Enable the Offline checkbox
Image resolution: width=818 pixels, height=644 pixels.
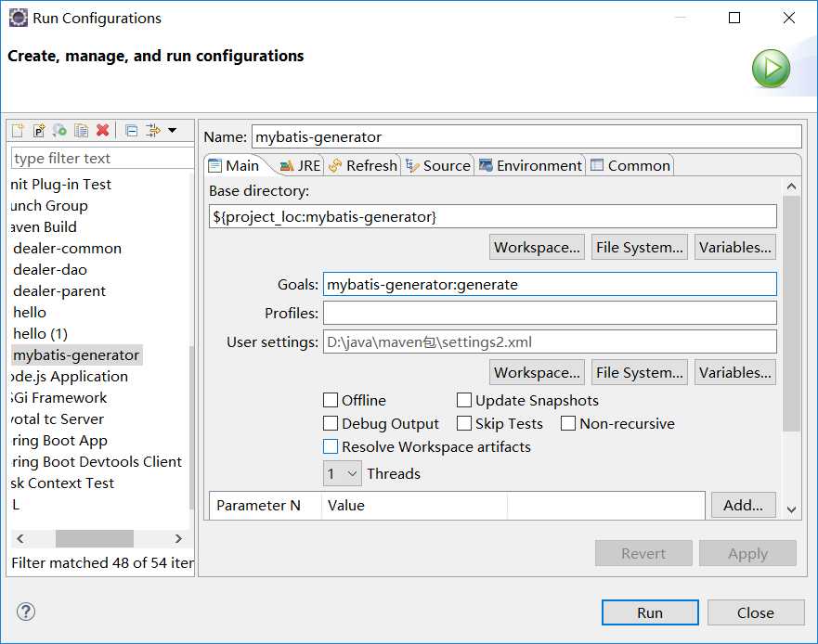click(331, 400)
